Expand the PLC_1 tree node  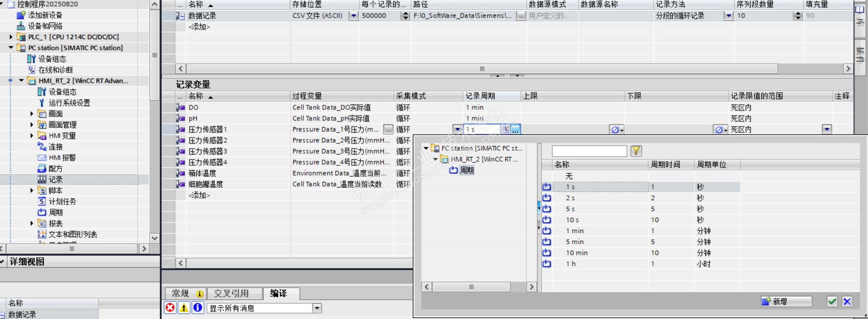click(11, 37)
